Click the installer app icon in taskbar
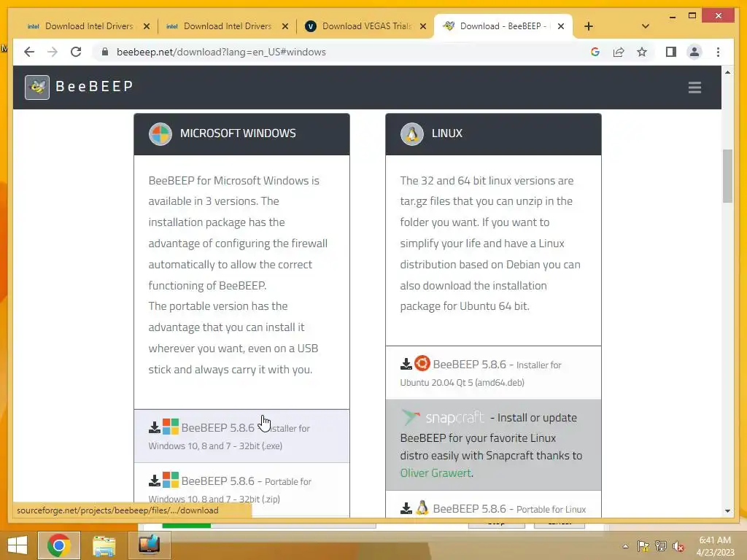 tap(149, 544)
